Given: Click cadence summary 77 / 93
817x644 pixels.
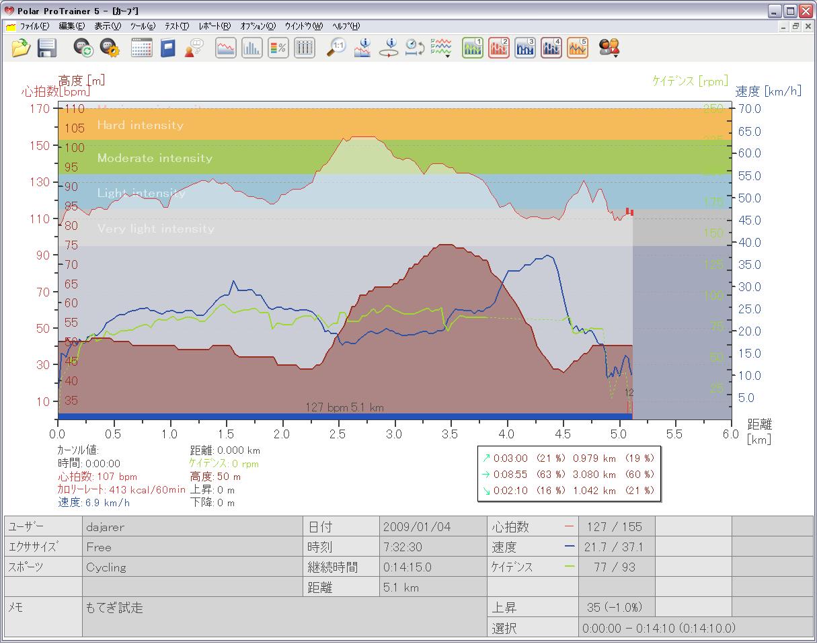Looking at the screenshot, I should 617,567.
